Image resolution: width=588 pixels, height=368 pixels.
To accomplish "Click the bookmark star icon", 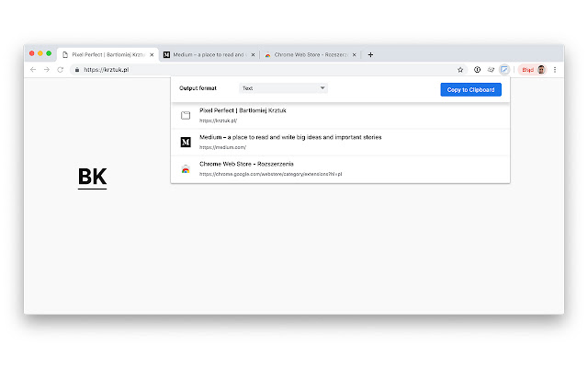I will (x=460, y=69).
